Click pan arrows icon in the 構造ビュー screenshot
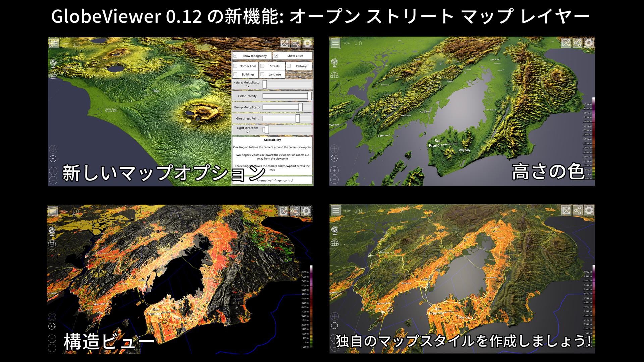644x362 pixels. point(52,317)
